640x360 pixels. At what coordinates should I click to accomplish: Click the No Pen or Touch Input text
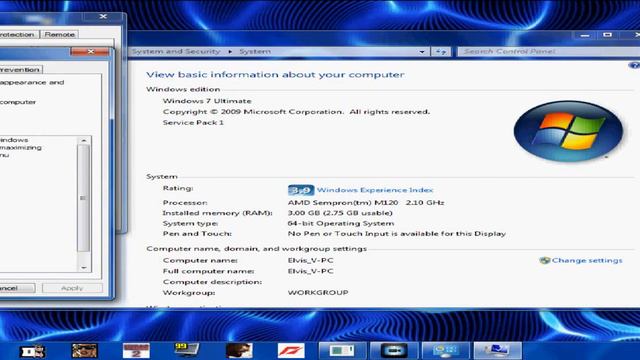coord(397,234)
